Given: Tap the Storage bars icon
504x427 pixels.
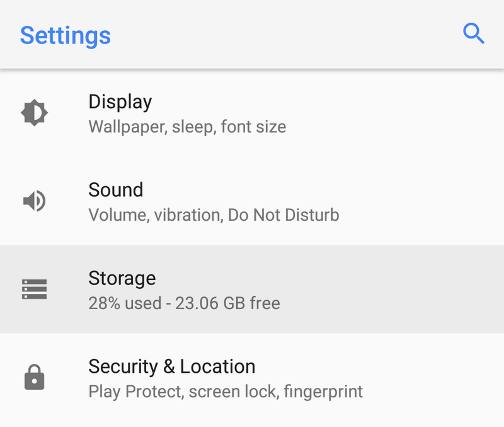Looking at the screenshot, I should 35,289.
